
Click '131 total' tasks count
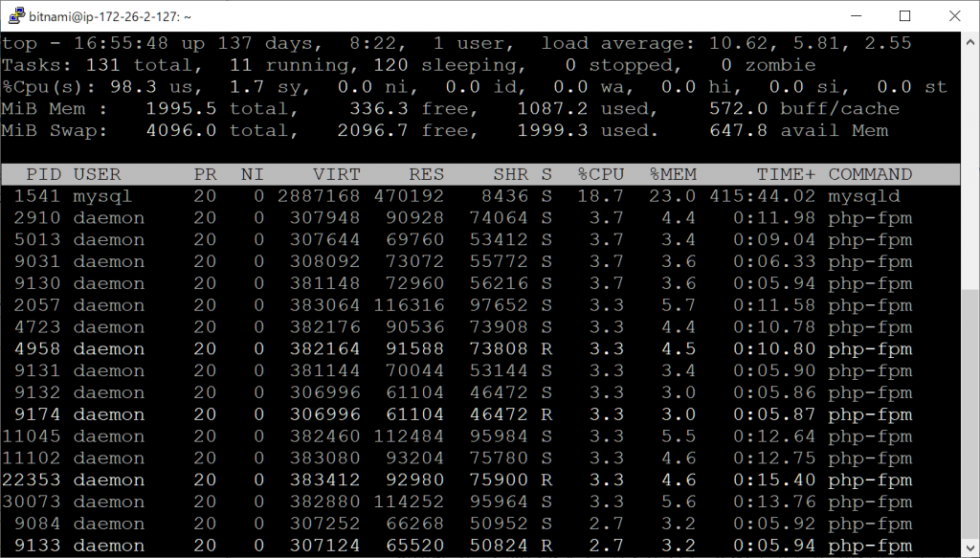(x=140, y=65)
